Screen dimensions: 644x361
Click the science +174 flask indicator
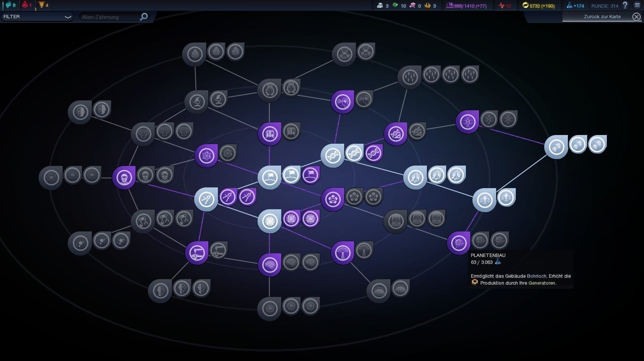[x=575, y=6]
